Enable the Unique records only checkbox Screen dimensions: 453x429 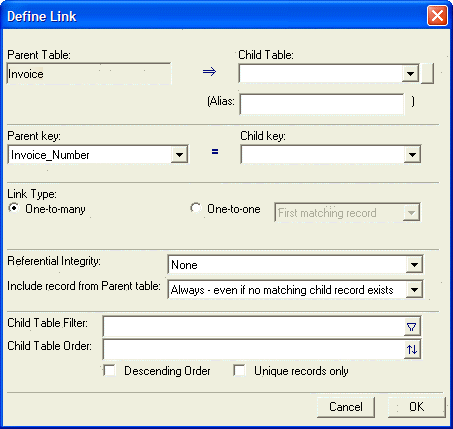point(240,370)
